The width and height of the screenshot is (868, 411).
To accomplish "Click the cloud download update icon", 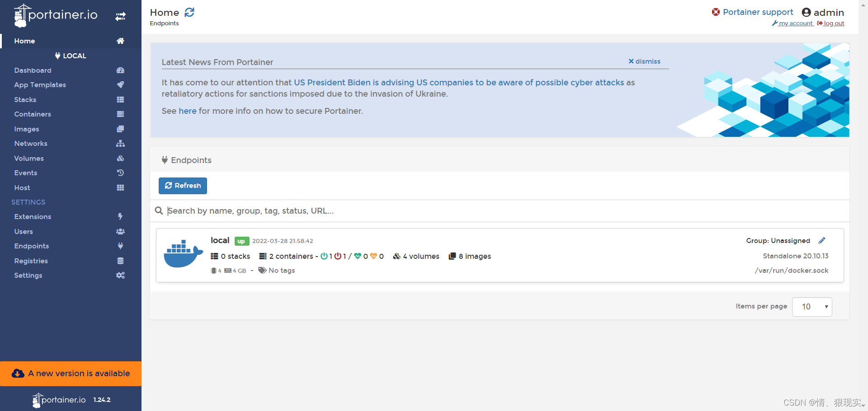I will (x=18, y=374).
